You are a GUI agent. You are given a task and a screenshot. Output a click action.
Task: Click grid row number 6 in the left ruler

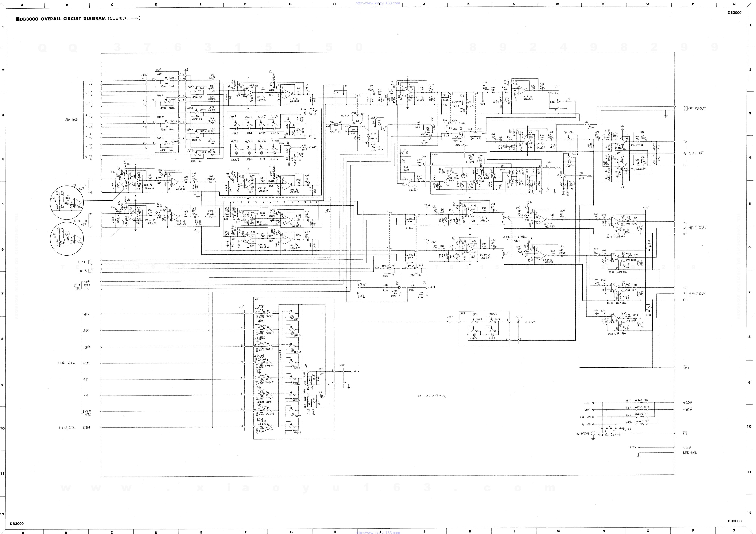pos(3,250)
